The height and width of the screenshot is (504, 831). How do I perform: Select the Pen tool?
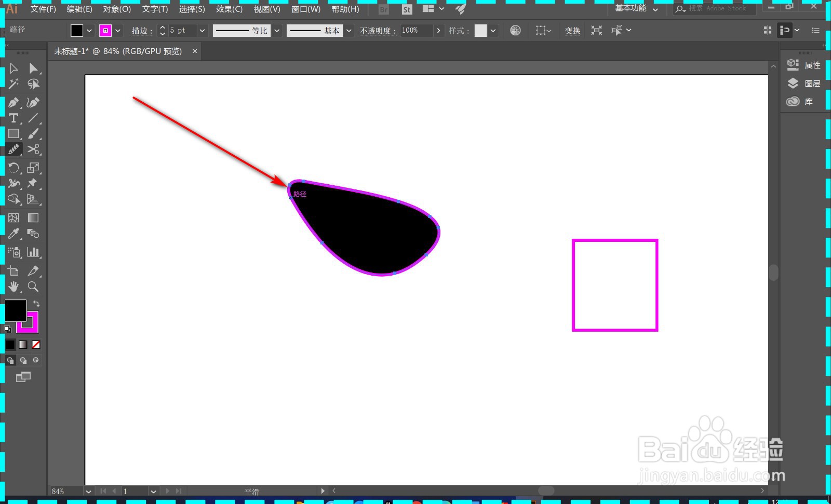point(14,102)
